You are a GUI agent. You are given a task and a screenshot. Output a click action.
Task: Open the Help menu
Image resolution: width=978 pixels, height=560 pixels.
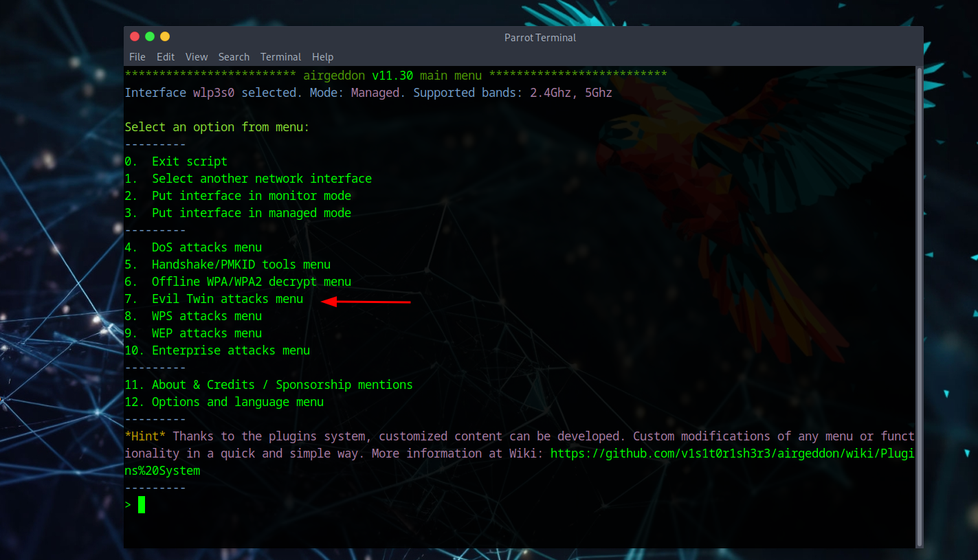pos(322,57)
